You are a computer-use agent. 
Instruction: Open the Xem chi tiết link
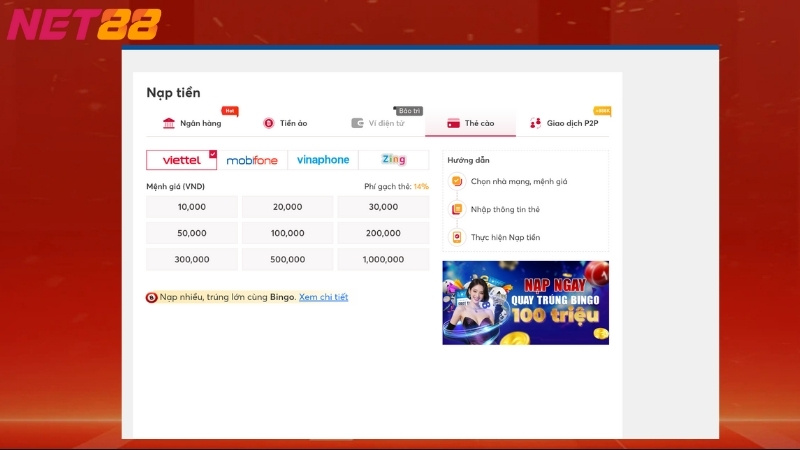[323, 297]
